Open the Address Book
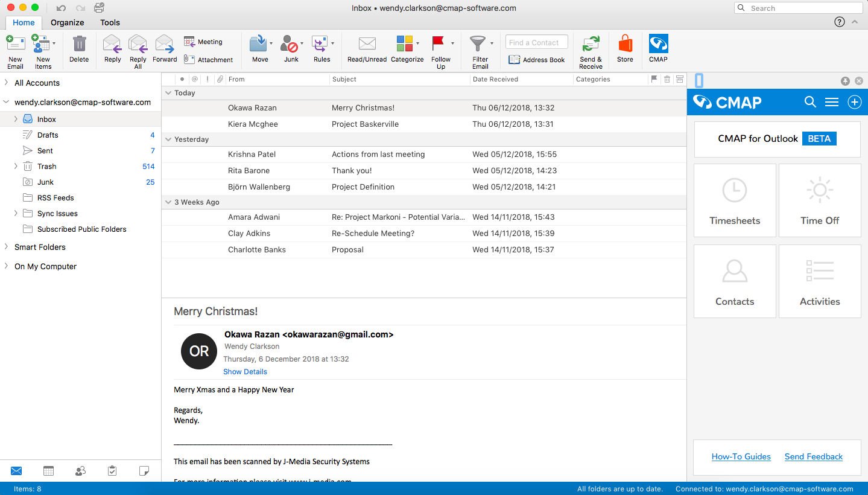Image resolution: width=868 pixels, height=495 pixels. [x=537, y=60]
